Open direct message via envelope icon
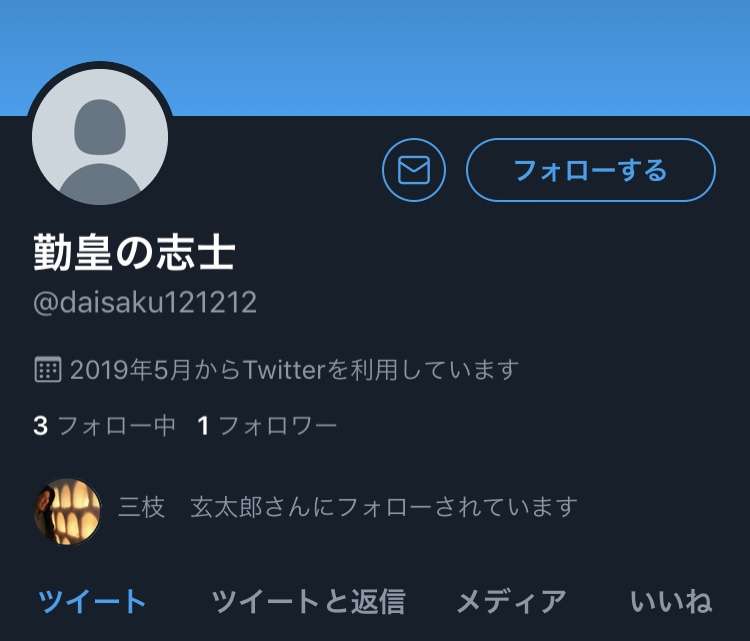This screenshot has height=641, width=750. click(414, 170)
